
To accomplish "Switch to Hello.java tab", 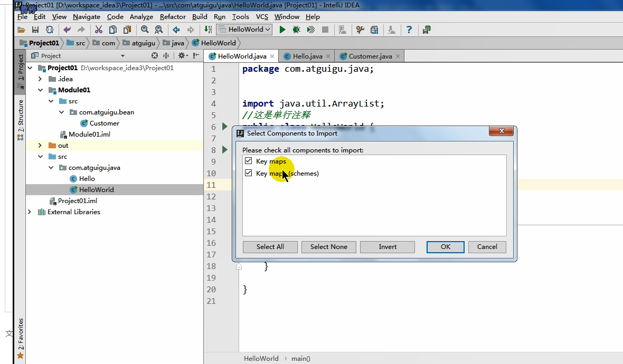I will [307, 56].
